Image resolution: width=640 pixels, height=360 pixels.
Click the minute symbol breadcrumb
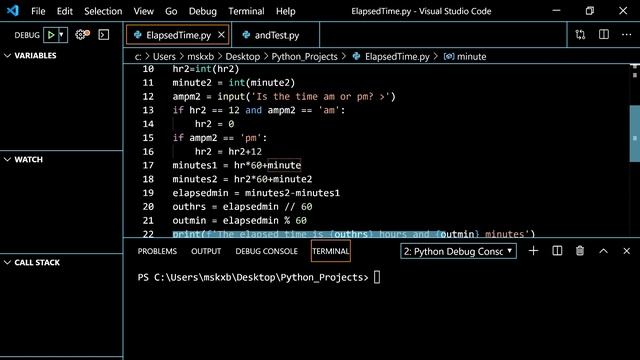click(471, 57)
